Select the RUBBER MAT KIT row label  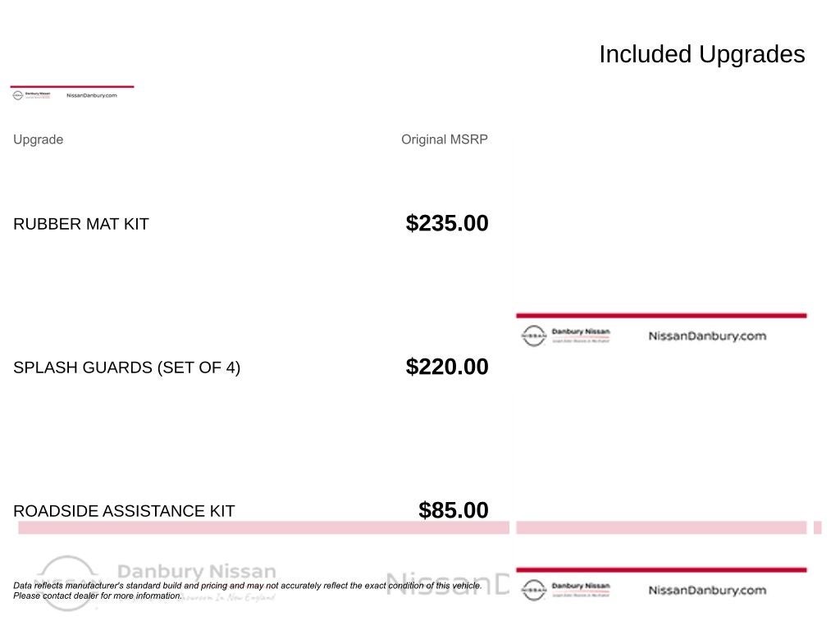pyautogui.click(x=81, y=224)
